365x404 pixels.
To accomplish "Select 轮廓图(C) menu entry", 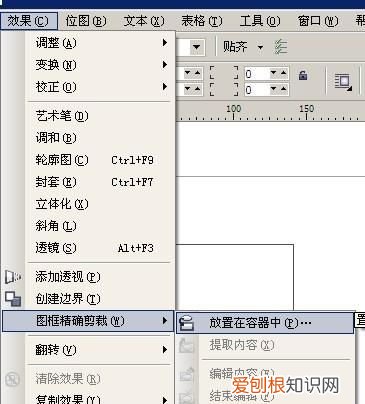I will coord(100,160).
